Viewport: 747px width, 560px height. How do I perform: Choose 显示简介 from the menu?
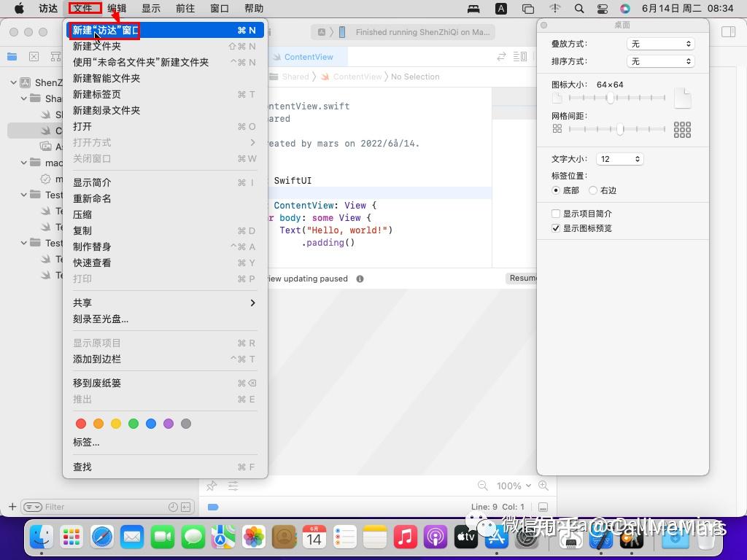(165, 182)
